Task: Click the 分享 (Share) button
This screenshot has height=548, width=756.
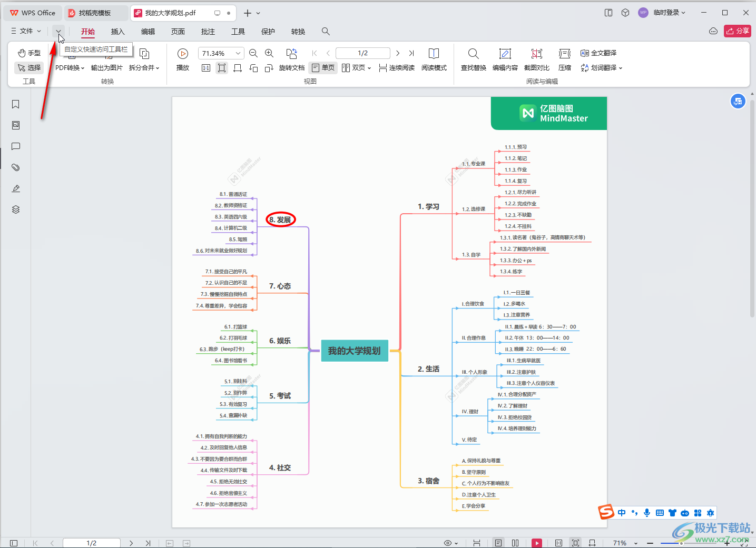Action: click(738, 31)
